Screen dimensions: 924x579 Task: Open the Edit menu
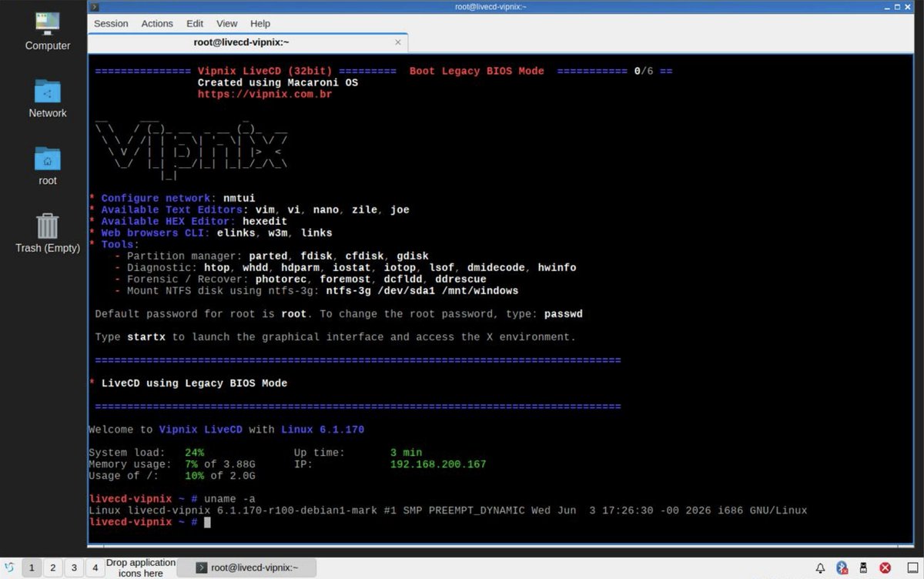195,24
